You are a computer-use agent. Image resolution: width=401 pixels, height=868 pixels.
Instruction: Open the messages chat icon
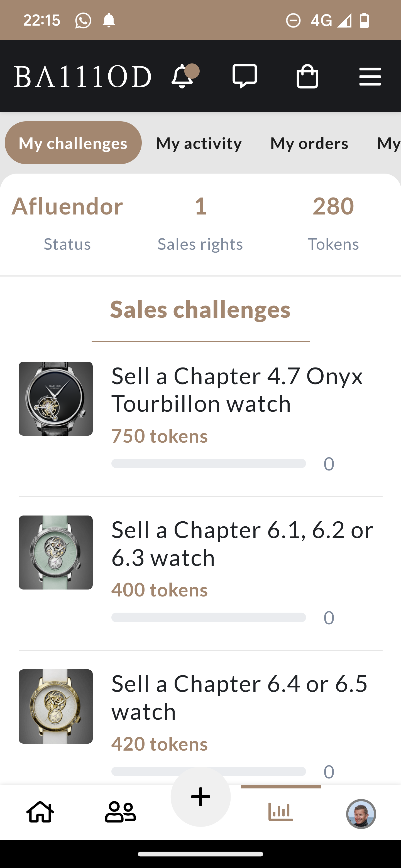click(x=244, y=76)
